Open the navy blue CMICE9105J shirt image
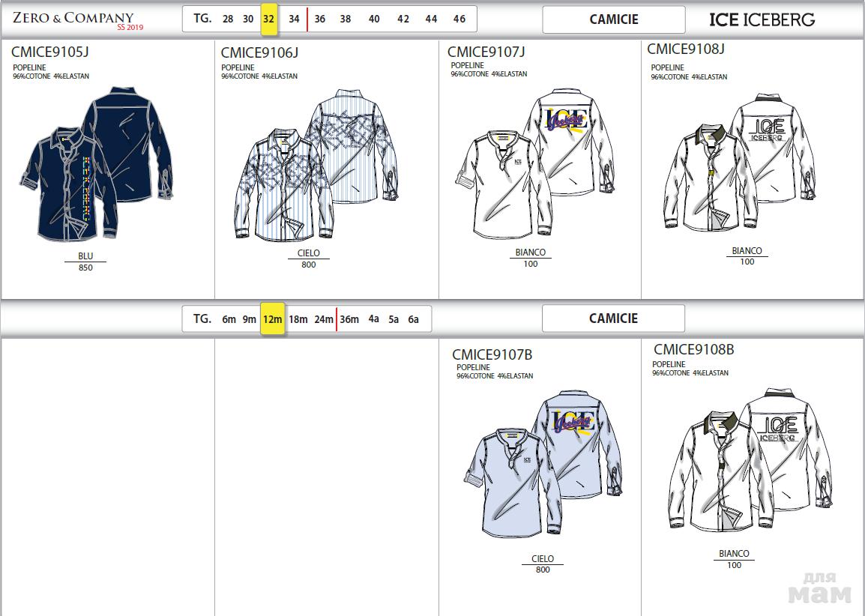Image resolution: width=865 pixels, height=616 pixels. point(95,163)
